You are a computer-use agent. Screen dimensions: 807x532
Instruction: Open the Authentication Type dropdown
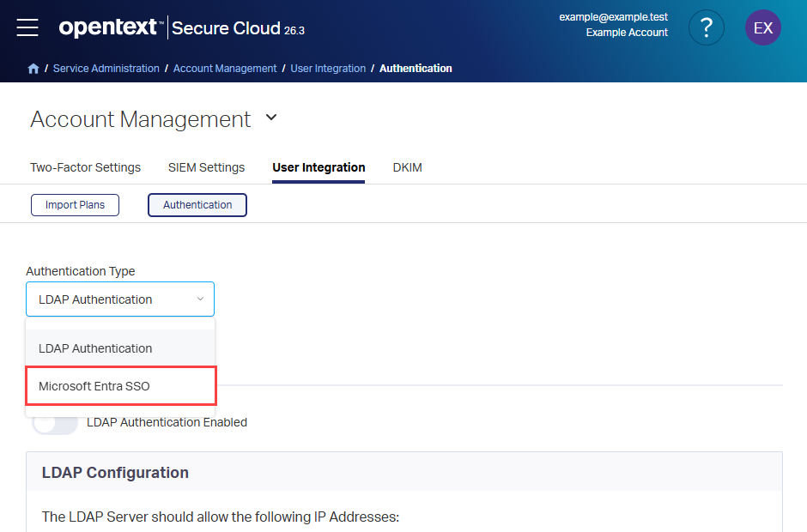(120, 299)
